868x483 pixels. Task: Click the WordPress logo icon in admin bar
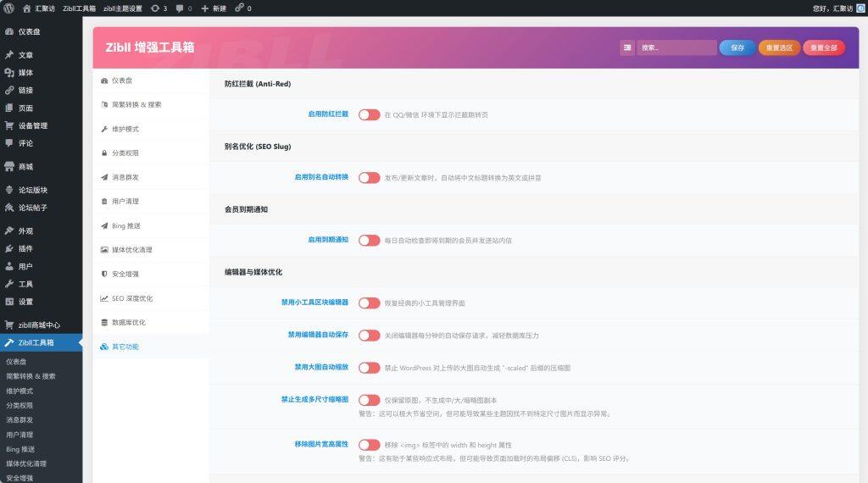(8, 8)
